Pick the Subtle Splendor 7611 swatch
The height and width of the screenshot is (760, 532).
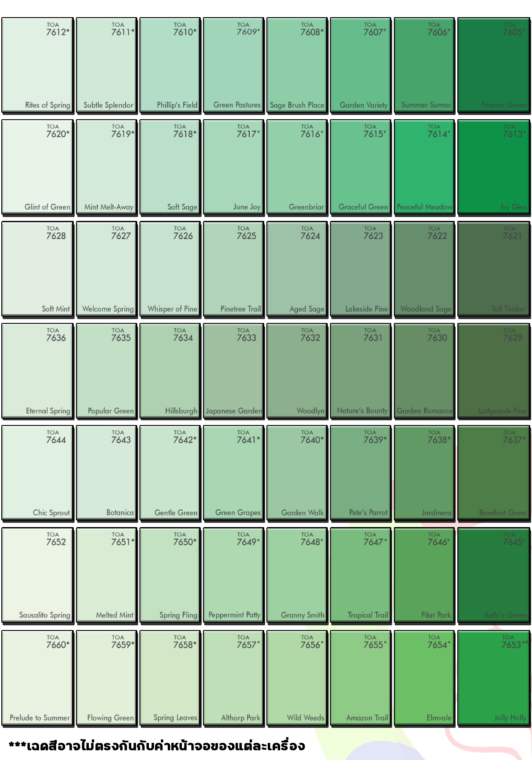106,65
